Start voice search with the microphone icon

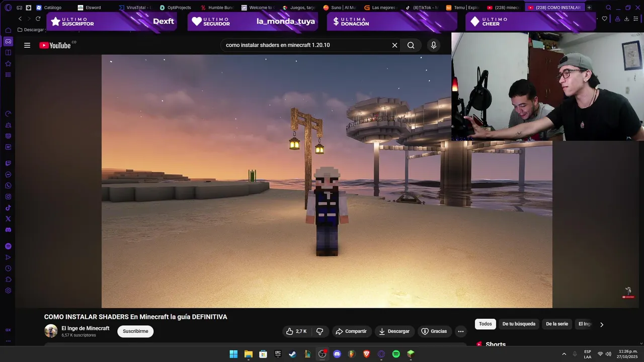[x=434, y=45]
